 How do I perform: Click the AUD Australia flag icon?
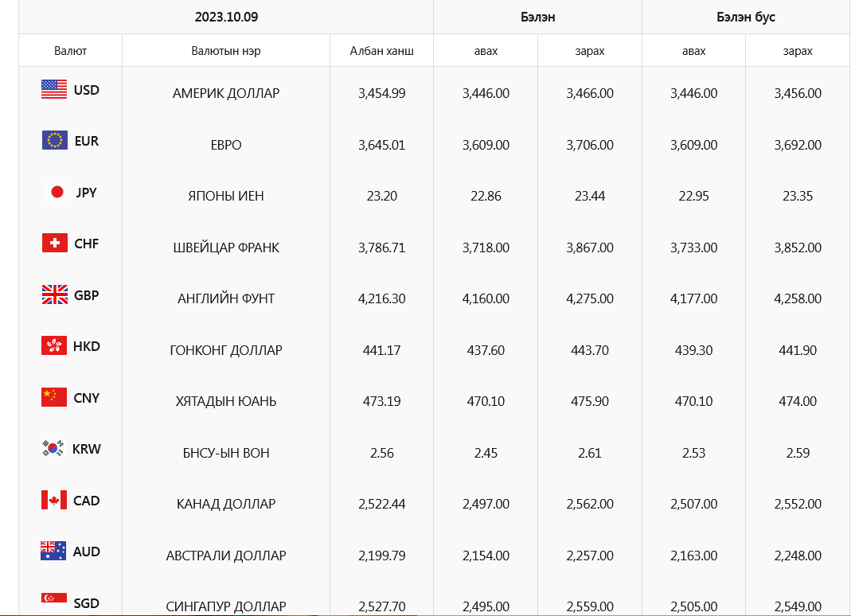(53, 551)
